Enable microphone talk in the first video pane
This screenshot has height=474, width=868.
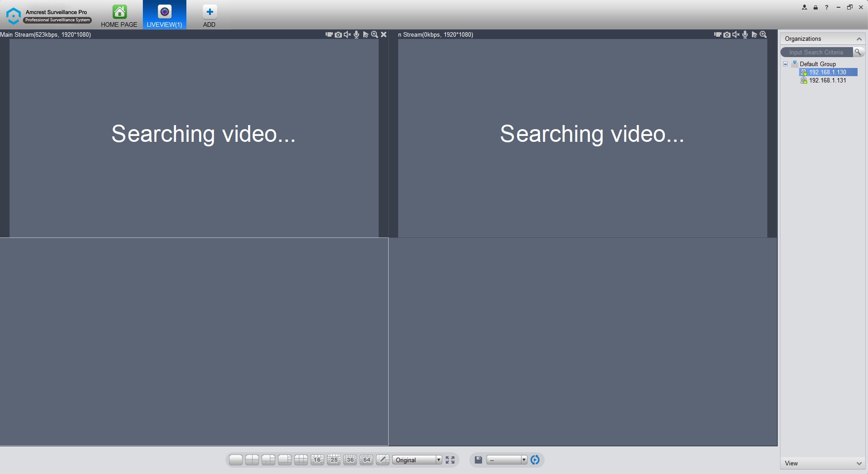pos(356,34)
